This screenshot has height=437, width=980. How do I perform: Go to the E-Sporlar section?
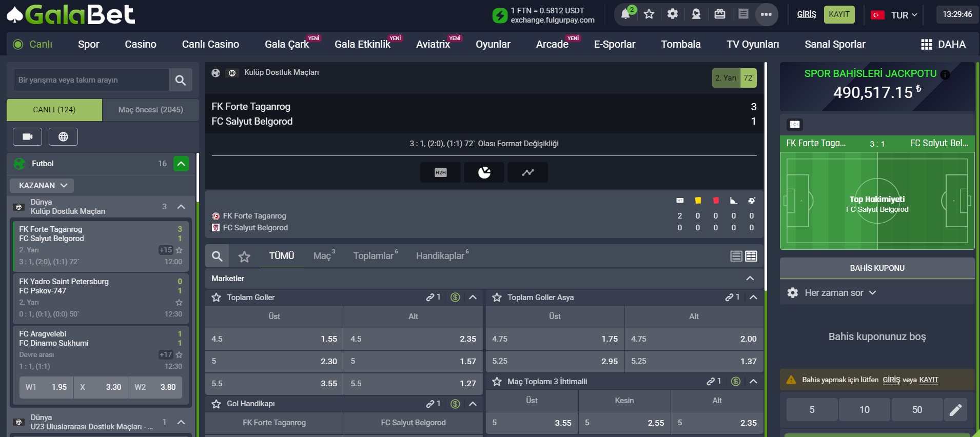(x=615, y=44)
